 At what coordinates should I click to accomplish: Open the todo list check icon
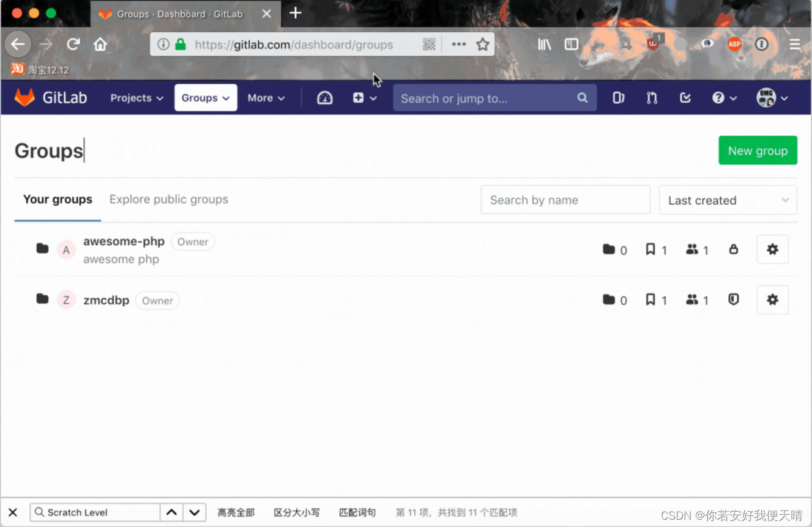[x=685, y=97]
